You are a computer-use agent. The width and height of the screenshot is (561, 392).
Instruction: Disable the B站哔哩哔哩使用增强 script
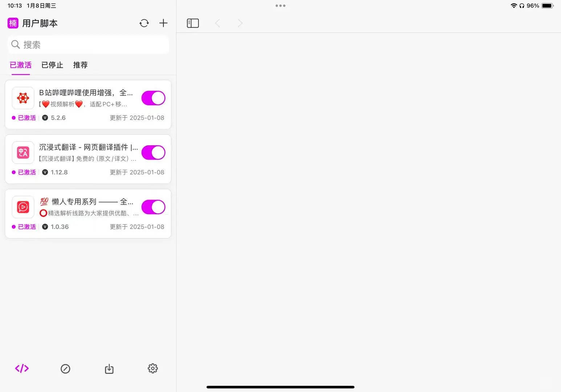[153, 98]
